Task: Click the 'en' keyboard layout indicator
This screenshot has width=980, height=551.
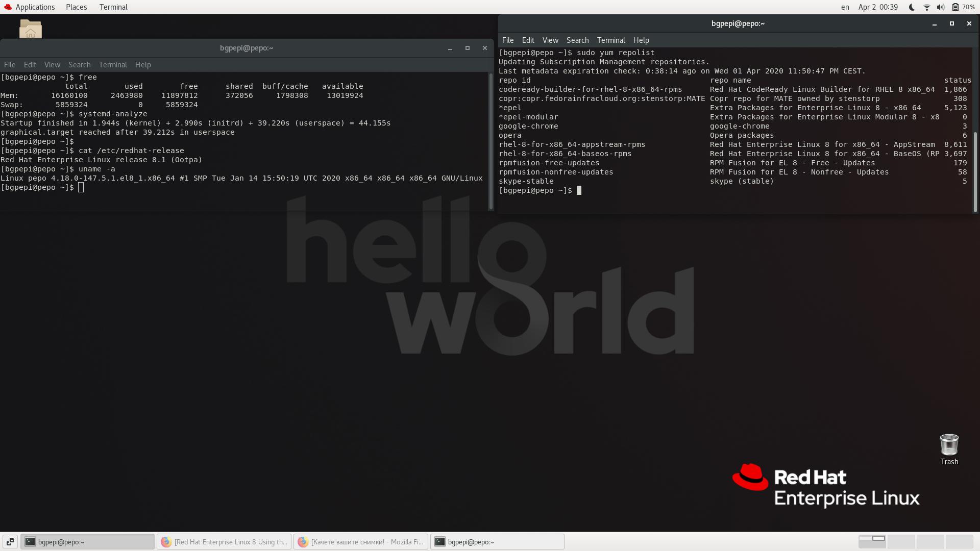Action: [x=845, y=7]
